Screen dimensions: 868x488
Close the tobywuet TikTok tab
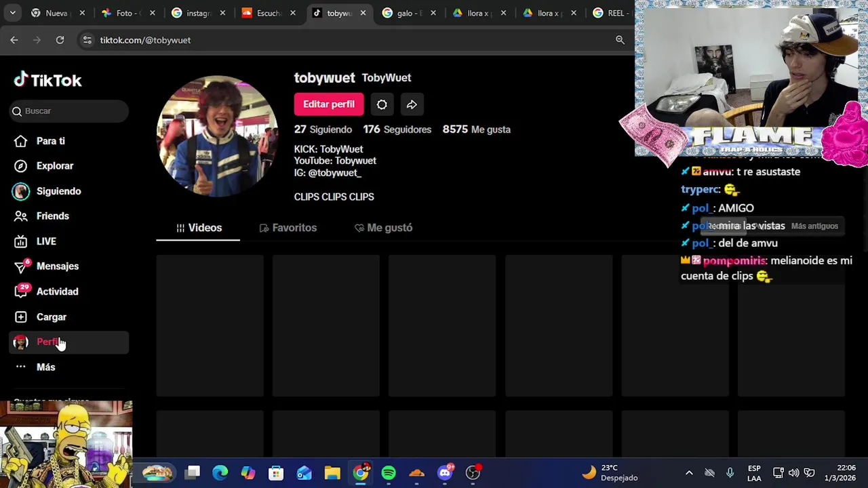[x=363, y=13]
